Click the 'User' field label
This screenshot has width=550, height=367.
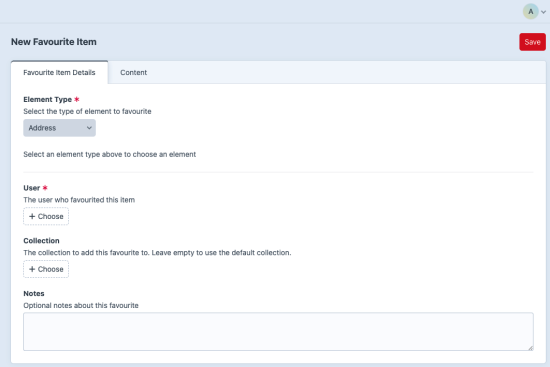32,188
